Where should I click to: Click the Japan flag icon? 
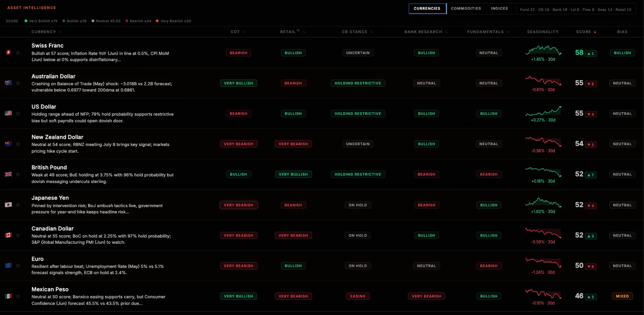click(8, 205)
